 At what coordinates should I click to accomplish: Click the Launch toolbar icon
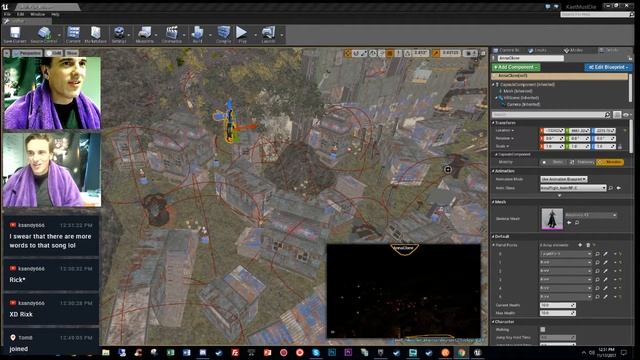268,34
